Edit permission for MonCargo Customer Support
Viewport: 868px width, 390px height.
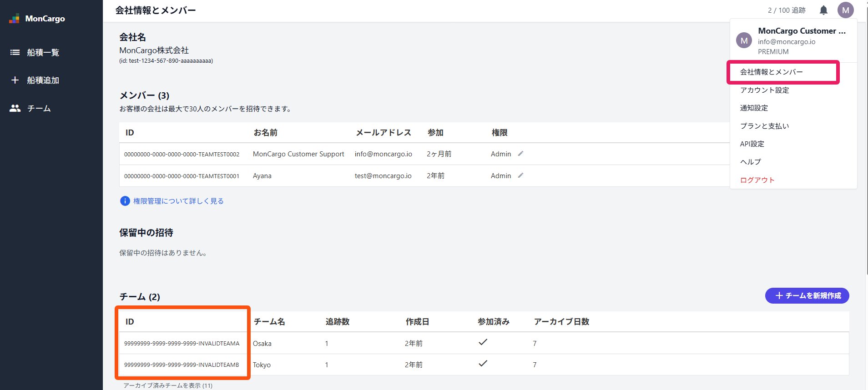pos(520,154)
